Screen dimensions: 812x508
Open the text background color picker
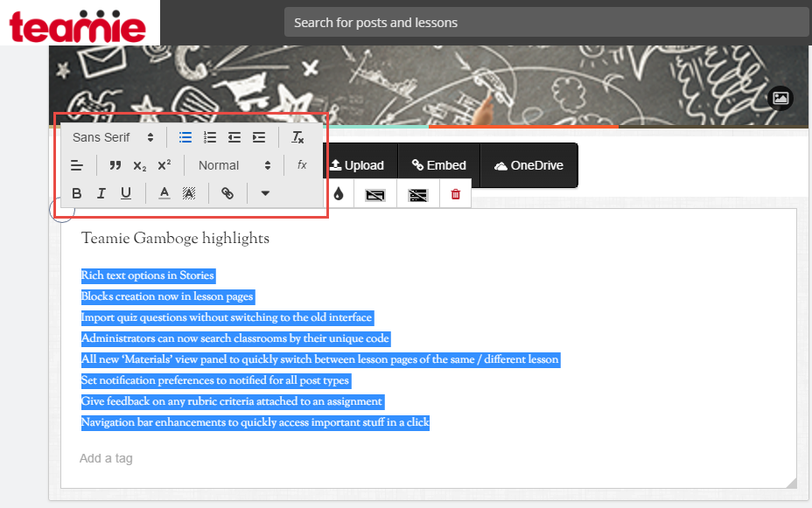(189, 193)
